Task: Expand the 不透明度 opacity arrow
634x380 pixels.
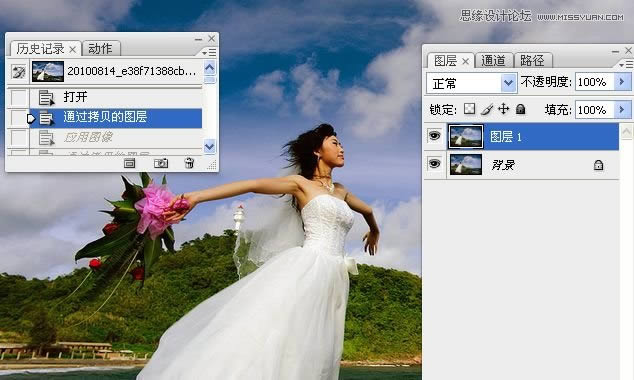Action: (x=622, y=82)
